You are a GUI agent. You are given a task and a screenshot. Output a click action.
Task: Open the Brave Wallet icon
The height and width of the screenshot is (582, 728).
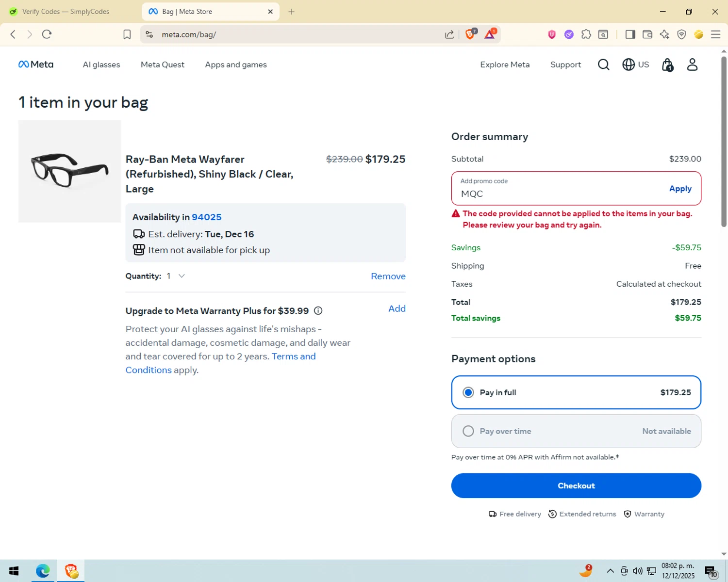(647, 34)
